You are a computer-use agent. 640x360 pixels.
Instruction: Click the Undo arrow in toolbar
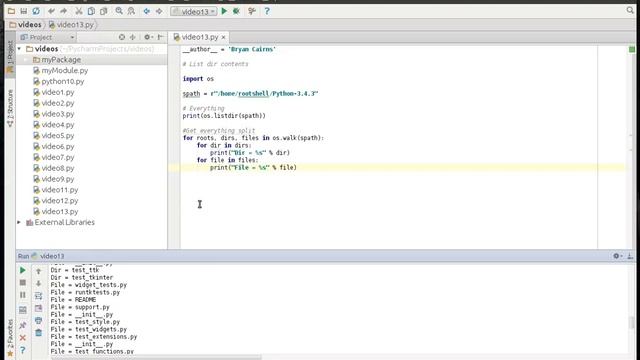[x=51, y=11]
